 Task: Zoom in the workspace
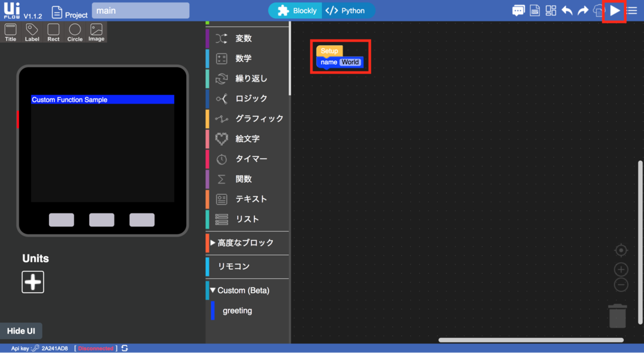(621, 269)
